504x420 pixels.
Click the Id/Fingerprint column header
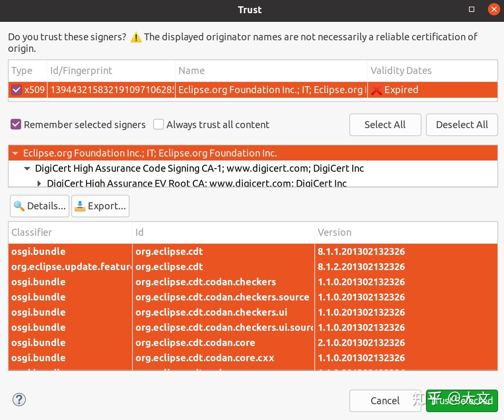[x=81, y=71]
